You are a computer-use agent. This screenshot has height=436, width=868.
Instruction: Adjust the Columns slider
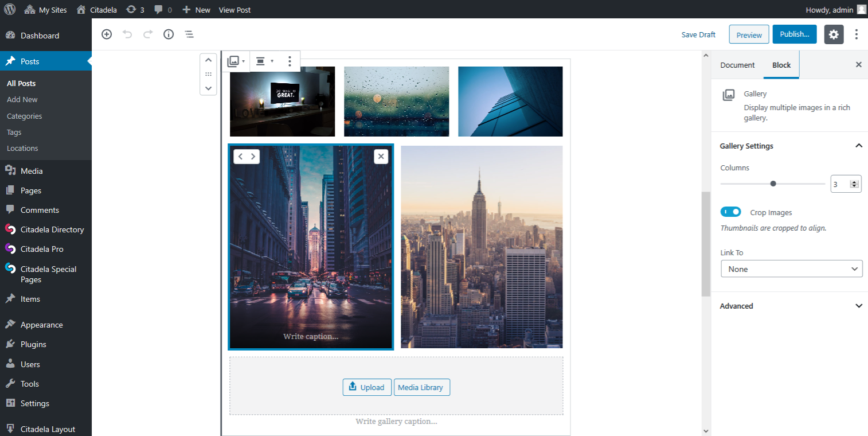pyautogui.click(x=773, y=184)
